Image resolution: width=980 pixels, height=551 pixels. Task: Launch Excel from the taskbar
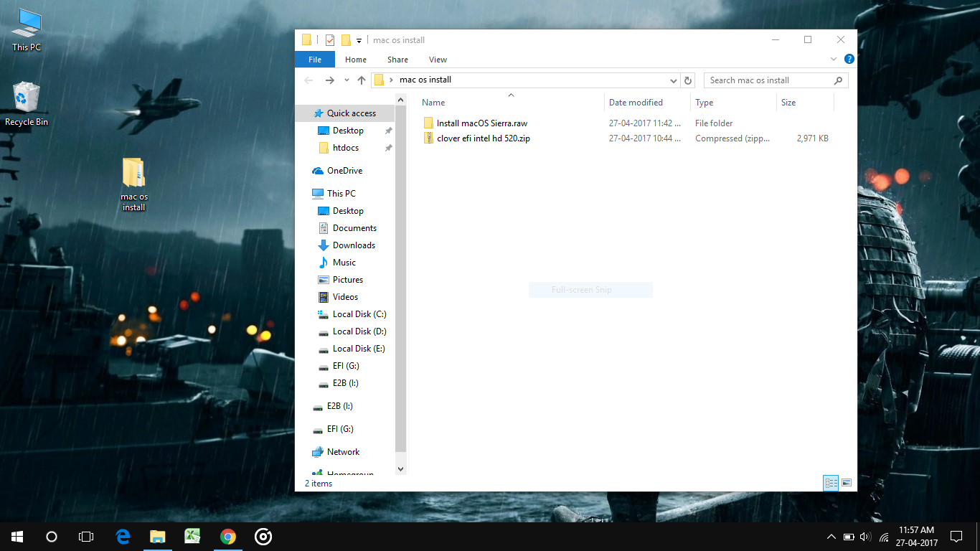(x=193, y=537)
